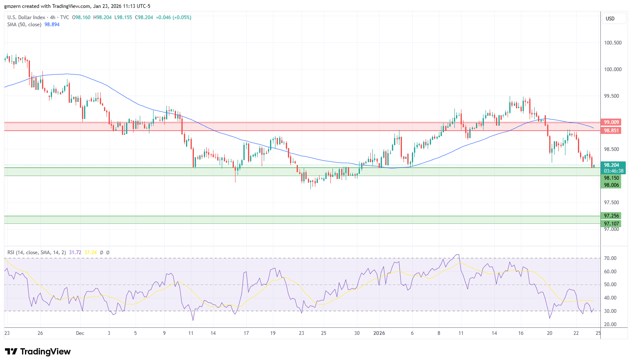This screenshot has height=364, width=632.
Task: Click the 99.009 resistance price label
Action: click(611, 122)
